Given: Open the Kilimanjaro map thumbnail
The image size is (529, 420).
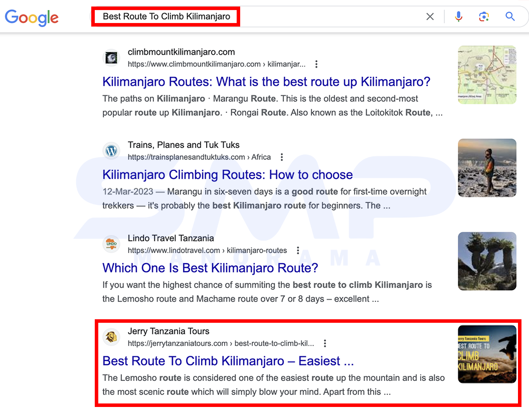Looking at the screenshot, I should click(x=487, y=75).
